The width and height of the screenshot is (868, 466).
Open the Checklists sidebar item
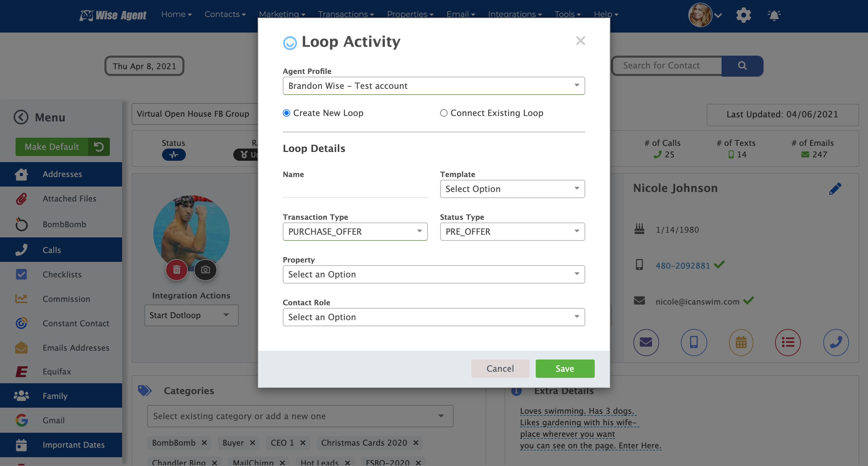tap(62, 274)
